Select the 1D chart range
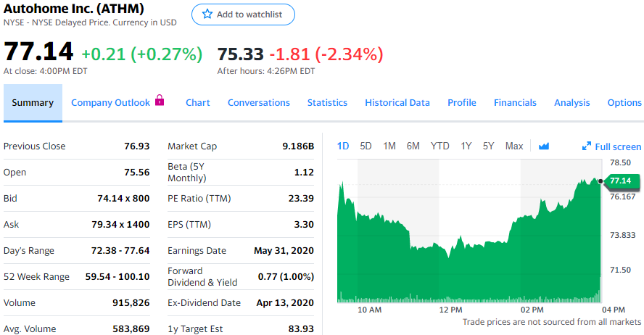The image size is (644, 335). (343, 146)
